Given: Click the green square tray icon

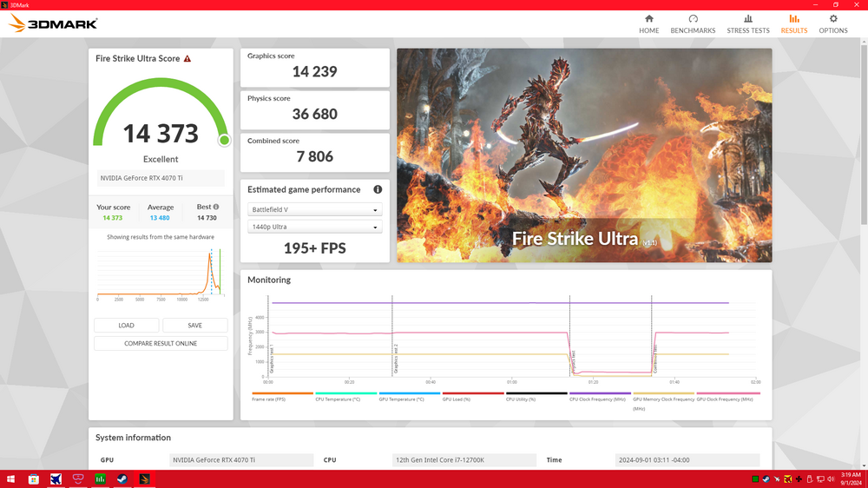Looking at the screenshot, I should pyautogui.click(x=755, y=479).
